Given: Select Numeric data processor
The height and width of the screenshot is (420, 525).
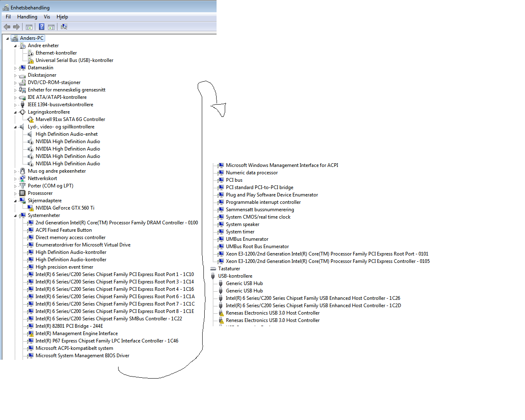Looking at the screenshot, I should [252, 173].
